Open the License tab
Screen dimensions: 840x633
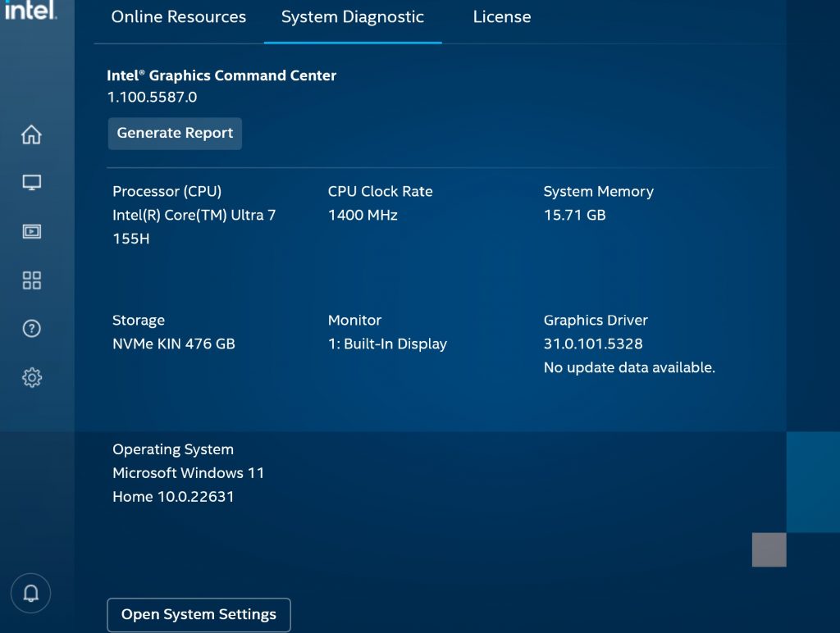point(501,17)
